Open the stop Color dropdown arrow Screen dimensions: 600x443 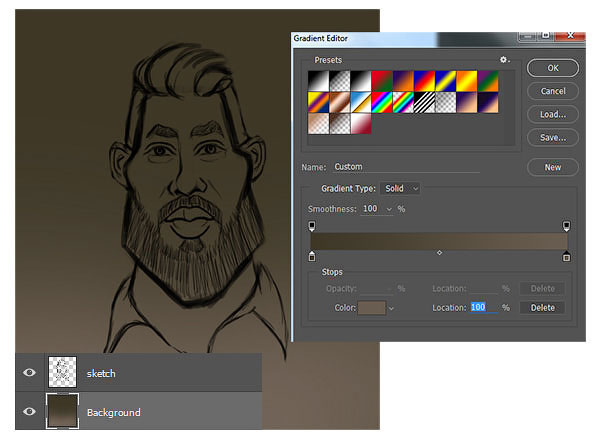pyautogui.click(x=391, y=308)
